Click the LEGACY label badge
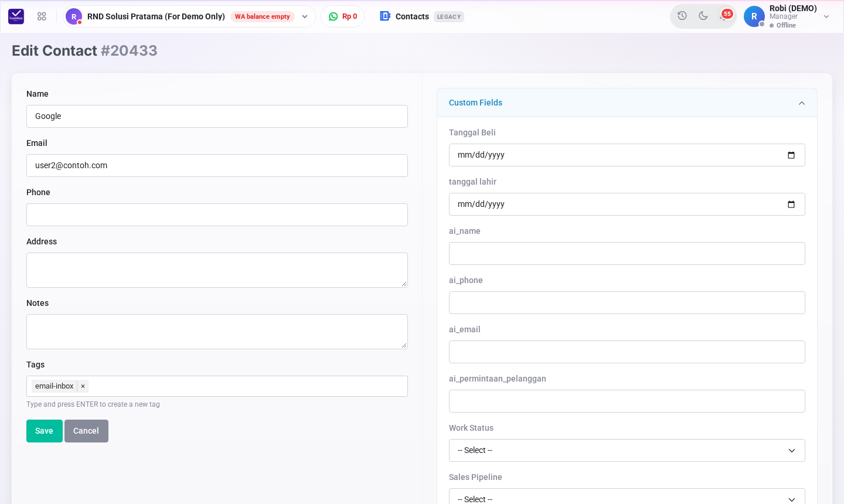 [449, 16]
